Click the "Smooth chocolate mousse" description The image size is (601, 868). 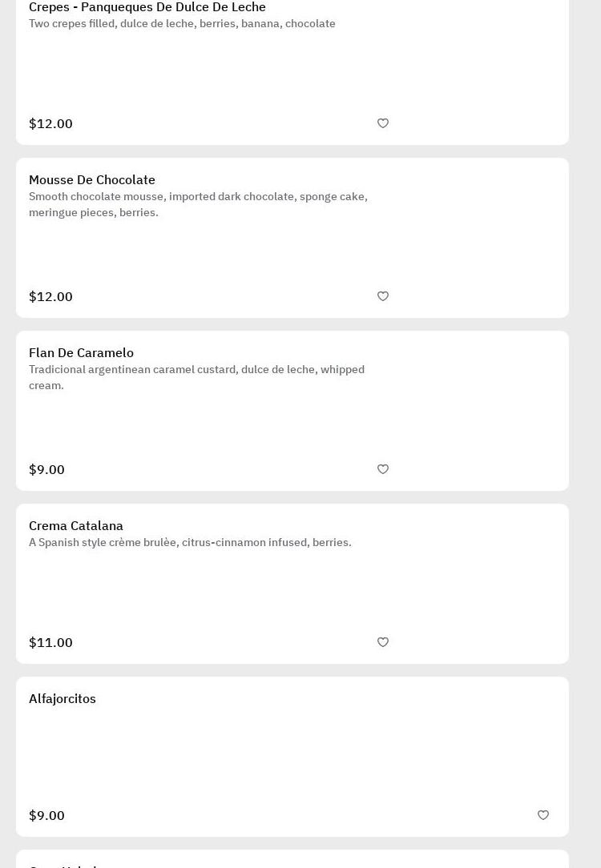pos(198,204)
